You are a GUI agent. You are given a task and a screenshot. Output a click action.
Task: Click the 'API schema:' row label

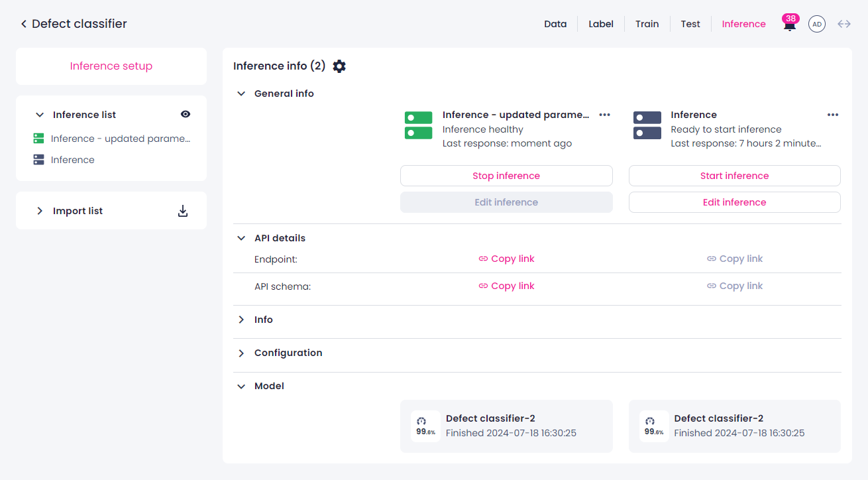point(282,286)
